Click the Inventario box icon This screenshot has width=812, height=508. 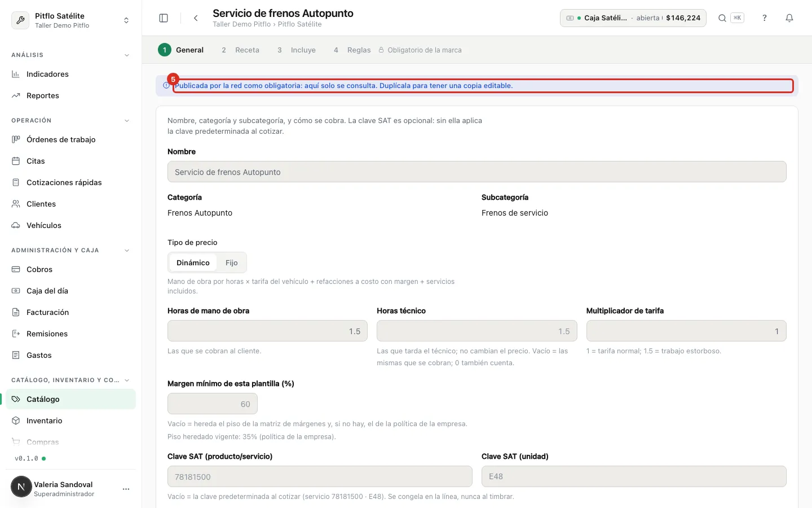(16, 421)
